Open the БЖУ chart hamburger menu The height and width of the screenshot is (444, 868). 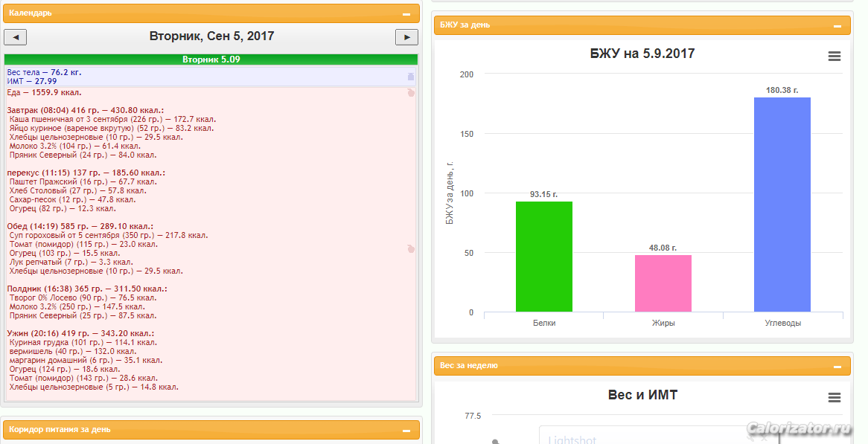click(x=834, y=57)
